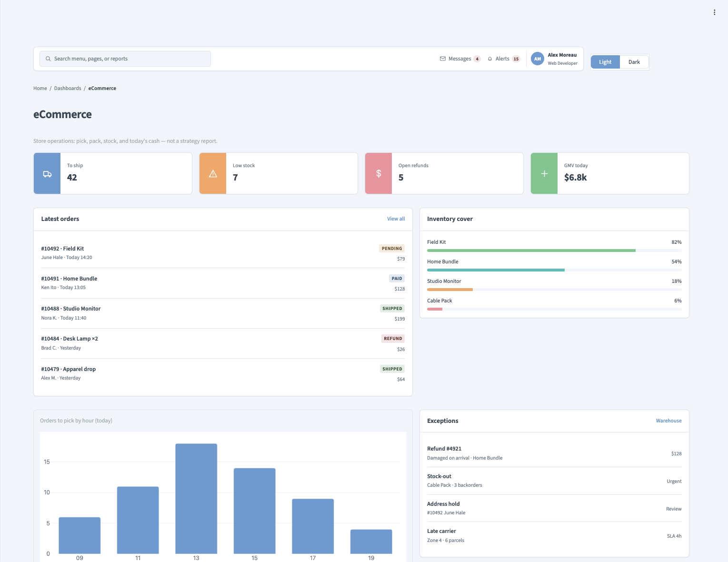This screenshot has height=562, width=728.
Task: Select order #10484 · Desk Lamp ×2
Action: [x=223, y=343]
